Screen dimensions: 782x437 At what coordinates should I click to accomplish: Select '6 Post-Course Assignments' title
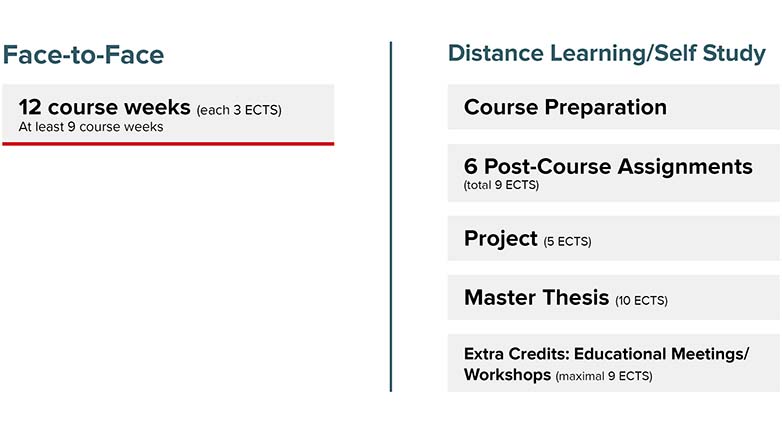tap(608, 166)
